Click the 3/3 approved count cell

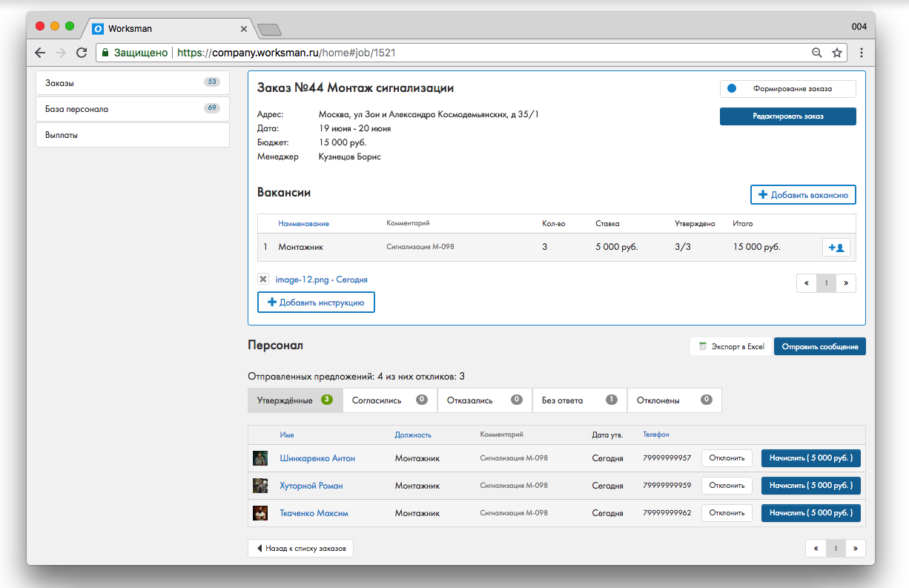(x=683, y=247)
